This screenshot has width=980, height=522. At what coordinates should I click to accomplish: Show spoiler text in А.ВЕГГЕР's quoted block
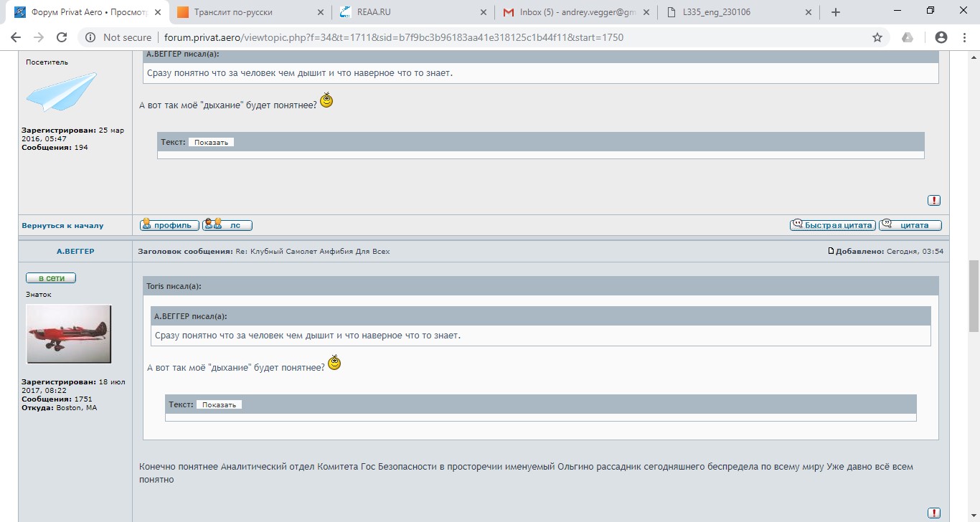[219, 405]
